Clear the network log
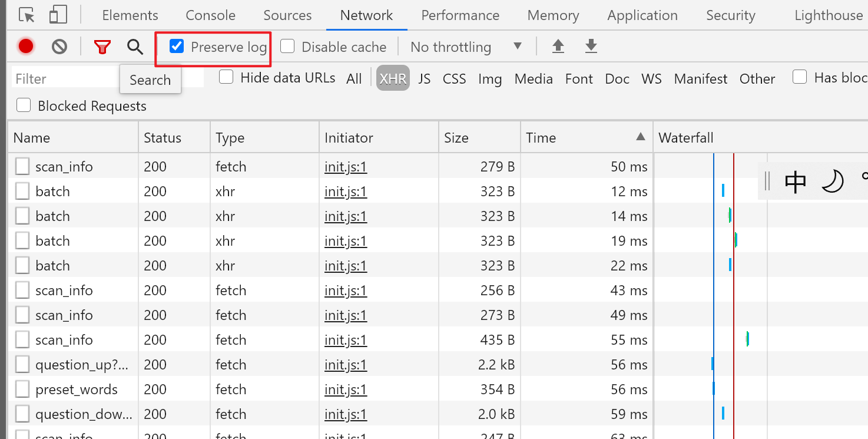 [x=59, y=47]
